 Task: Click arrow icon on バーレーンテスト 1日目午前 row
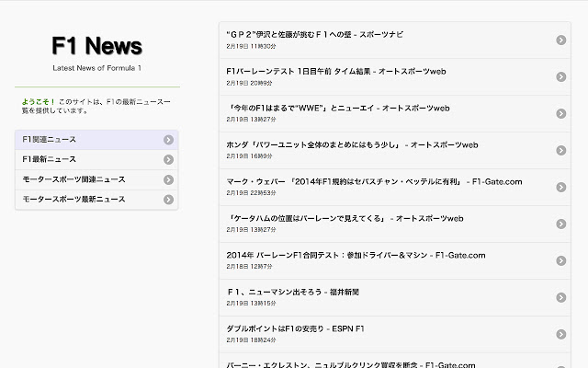(561, 77)
